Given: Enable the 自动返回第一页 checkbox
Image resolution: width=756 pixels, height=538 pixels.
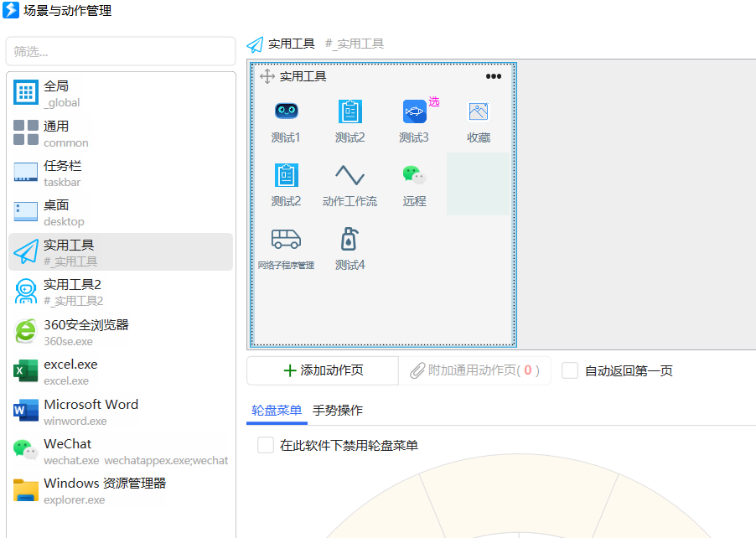Looking at the screenshot, I should click(x=570, y=370).
